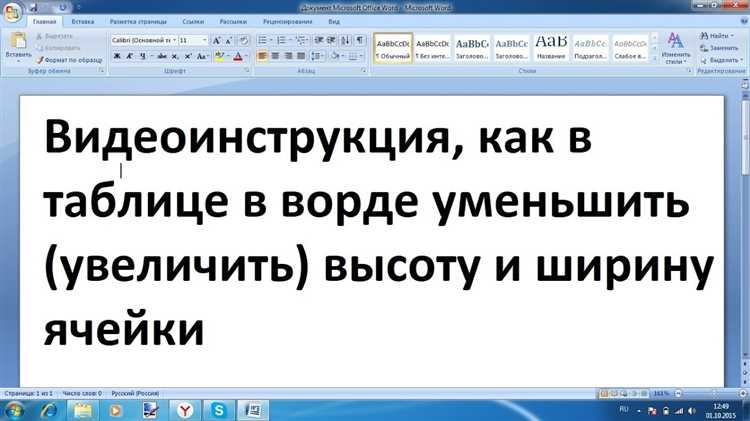Click the numbered list icon

tap(281, 40)
